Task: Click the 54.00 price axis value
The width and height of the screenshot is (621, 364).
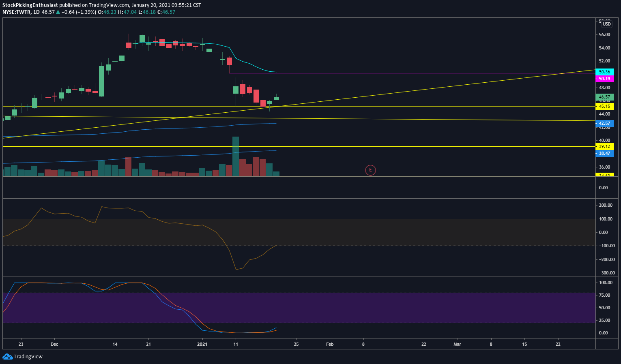Action: [604, 48]
